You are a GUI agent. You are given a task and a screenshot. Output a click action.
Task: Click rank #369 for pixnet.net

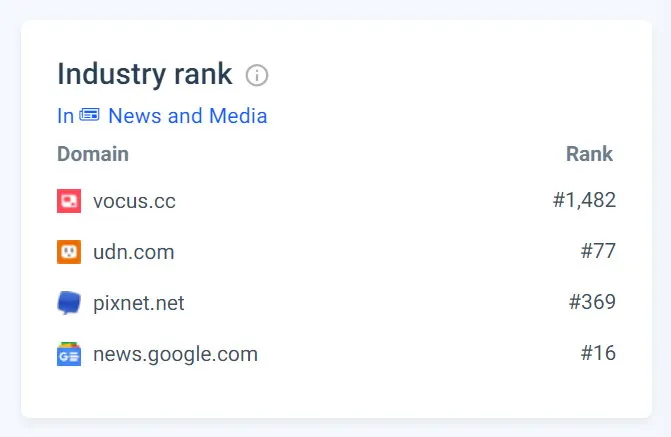click(x=592, y=303)
